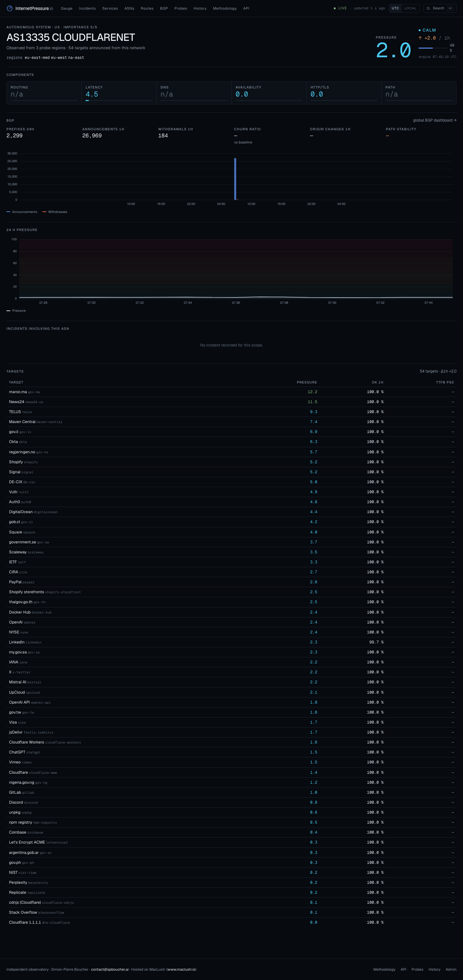
Task: Switch time display to UTC
Action: [395, 8]
